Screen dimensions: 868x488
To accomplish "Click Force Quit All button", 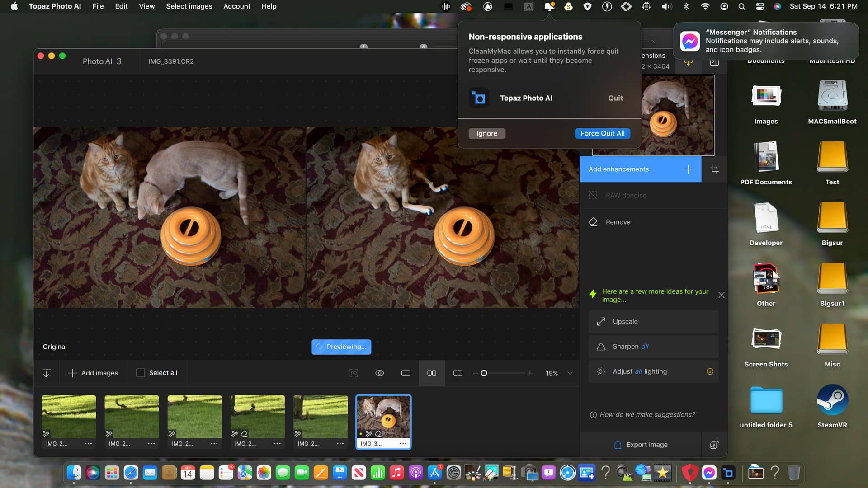I will tap(602, 133).
